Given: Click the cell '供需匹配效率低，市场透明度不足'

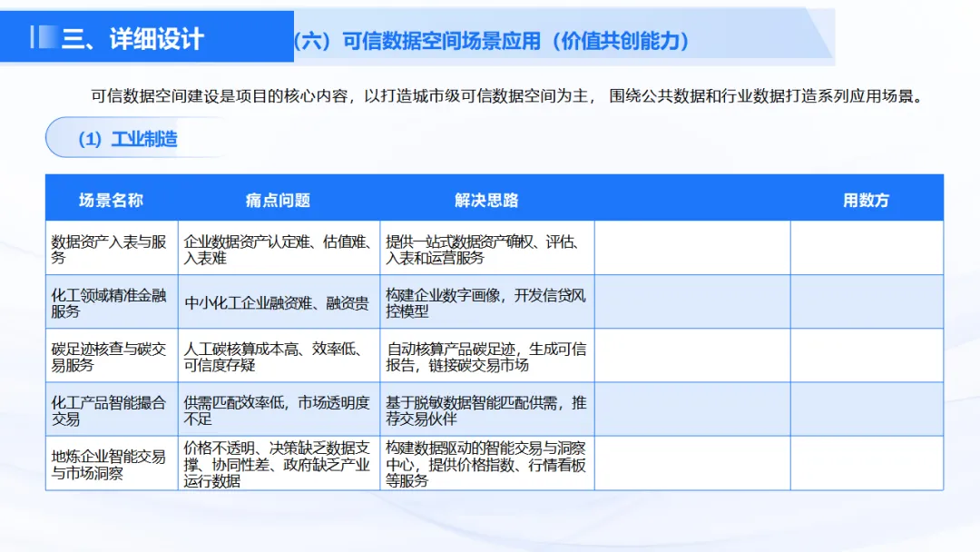Looking at the screenshot, I should [x=279, y=409].
